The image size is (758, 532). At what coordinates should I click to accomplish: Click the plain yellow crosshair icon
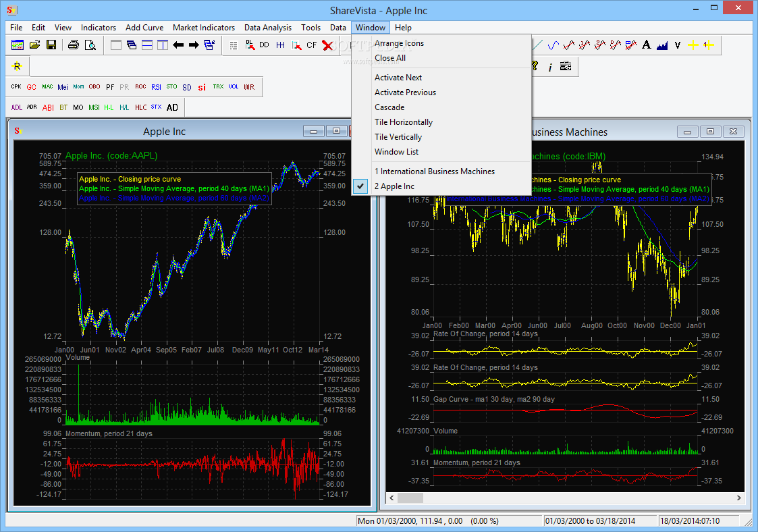693,45
